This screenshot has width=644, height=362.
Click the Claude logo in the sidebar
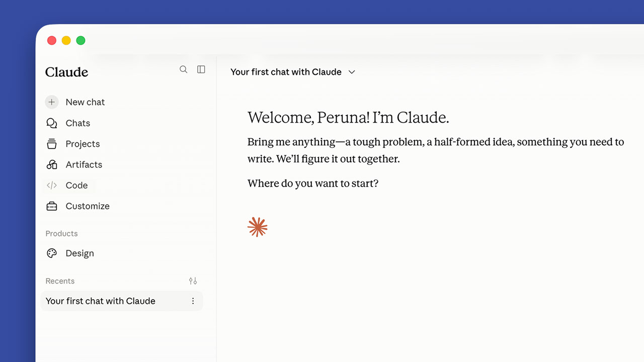66,72
